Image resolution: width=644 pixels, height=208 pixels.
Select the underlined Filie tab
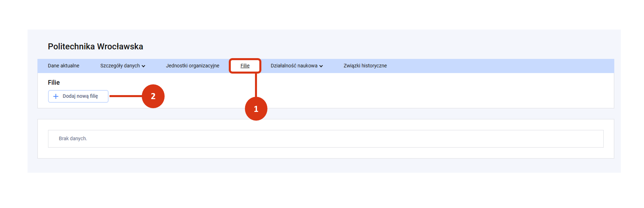pyautogui.click(x=245, y=66)
